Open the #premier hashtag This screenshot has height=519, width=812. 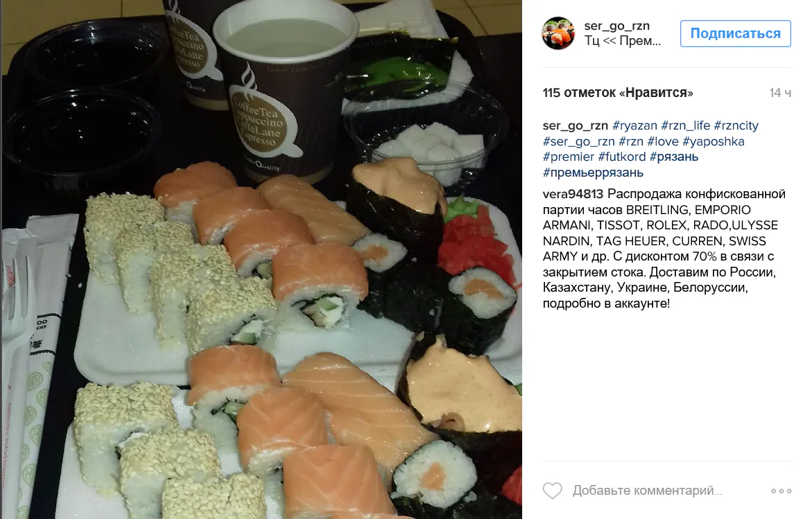(x=568, y=157)
